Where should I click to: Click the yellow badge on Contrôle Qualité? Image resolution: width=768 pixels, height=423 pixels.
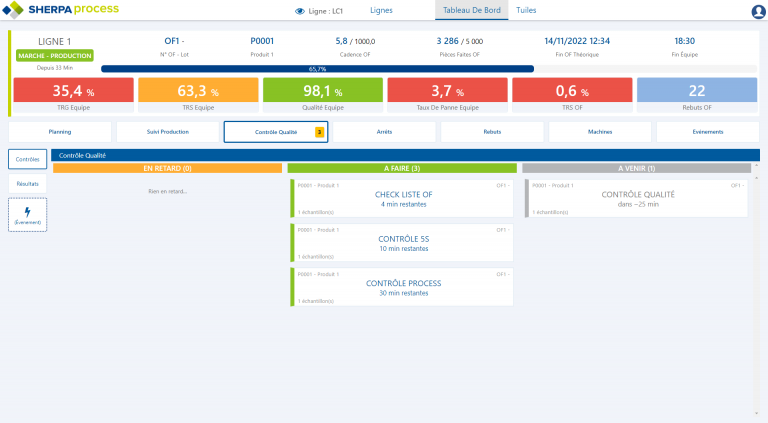(x=319, y=132)
